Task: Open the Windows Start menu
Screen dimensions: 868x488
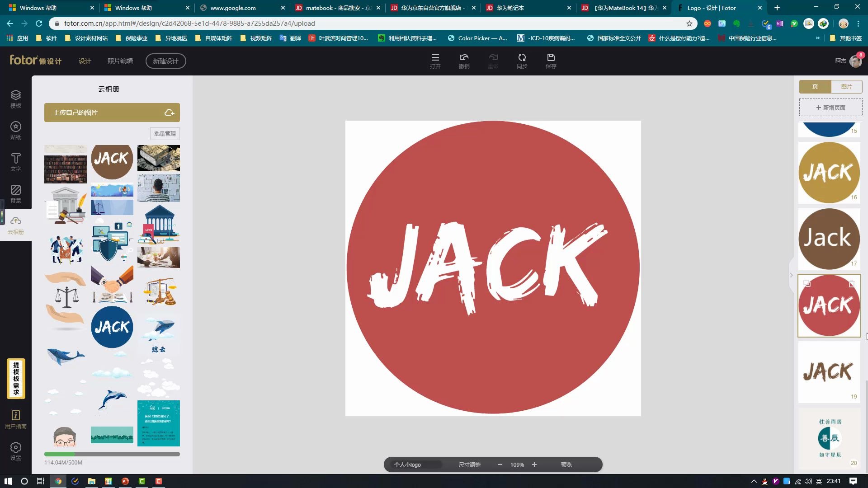Action: (8, 481)
